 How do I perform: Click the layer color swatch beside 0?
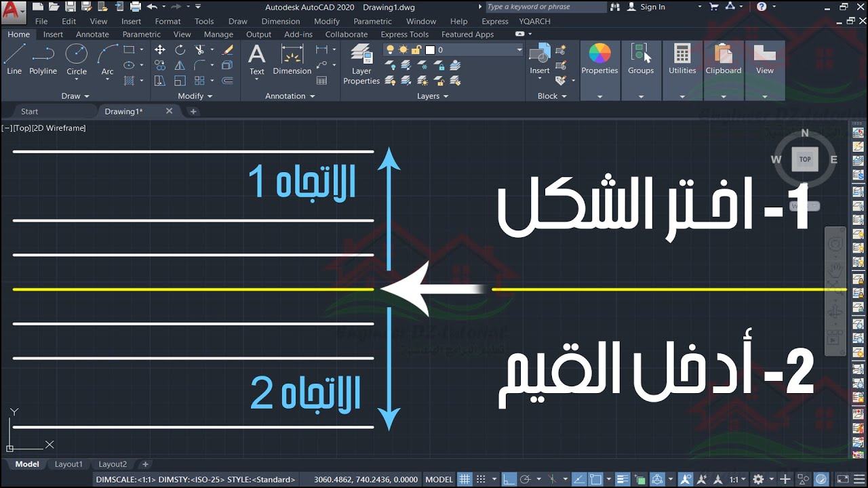[429, 49]
